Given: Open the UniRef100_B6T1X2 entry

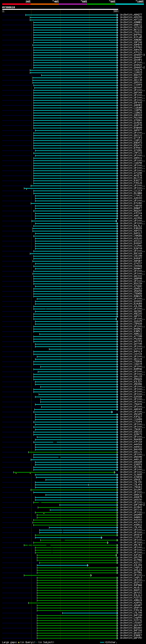Looking at the screenshot, I should (x=131, y=30).
